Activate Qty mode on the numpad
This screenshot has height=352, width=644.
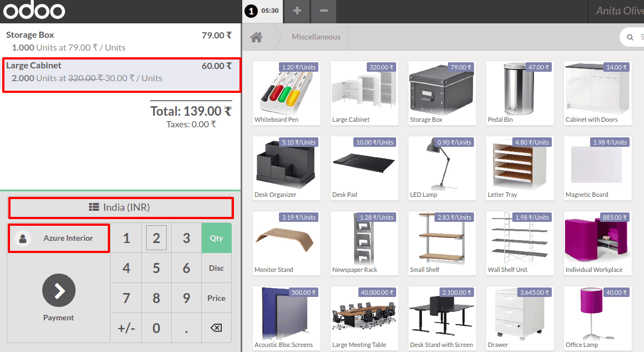[x=217, y=238]
